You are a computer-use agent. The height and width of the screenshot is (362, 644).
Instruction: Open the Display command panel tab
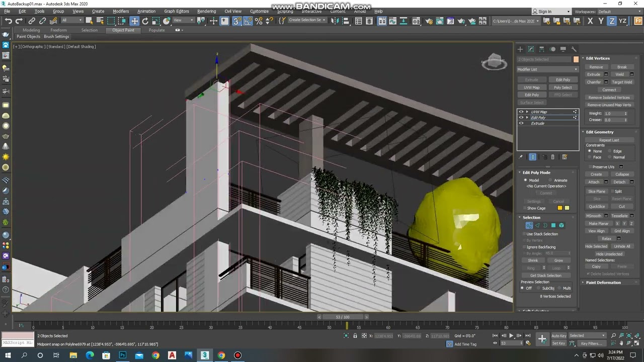point(563,49)
